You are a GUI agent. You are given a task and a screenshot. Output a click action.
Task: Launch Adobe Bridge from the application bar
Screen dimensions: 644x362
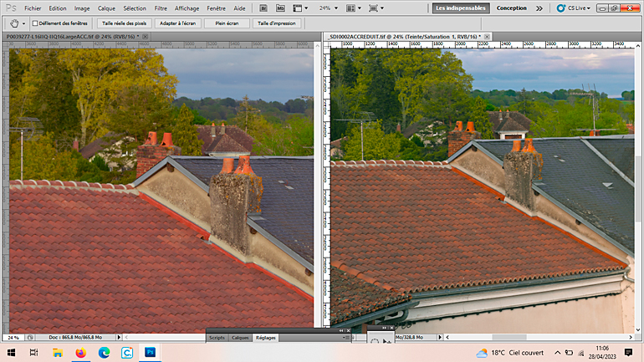(x=263, y=8)
